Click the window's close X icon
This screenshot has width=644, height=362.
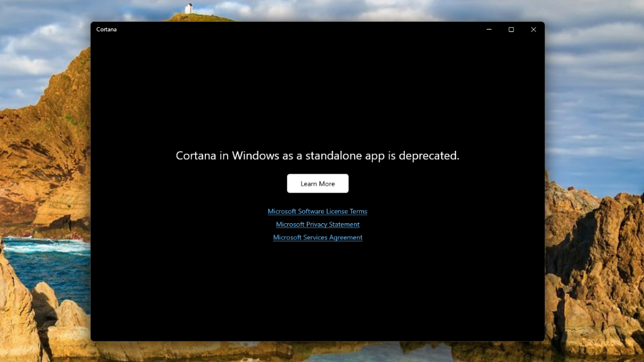533,29
